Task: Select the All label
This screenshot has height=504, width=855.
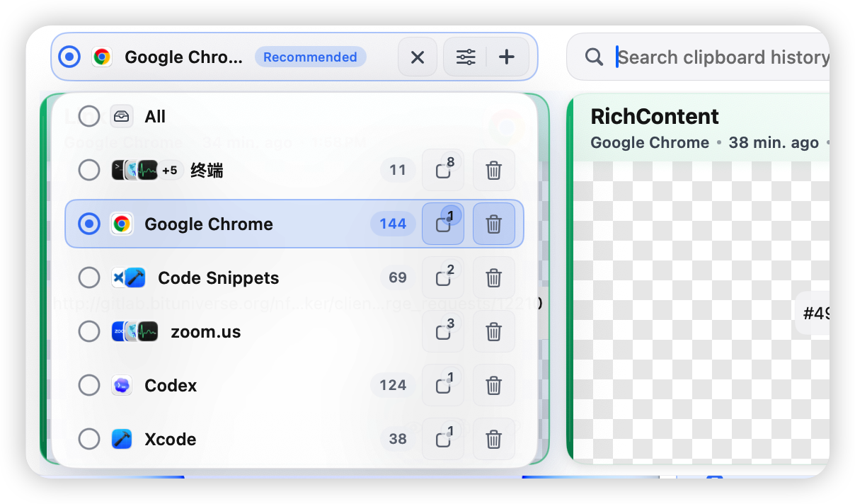Action: pos(155,116)
